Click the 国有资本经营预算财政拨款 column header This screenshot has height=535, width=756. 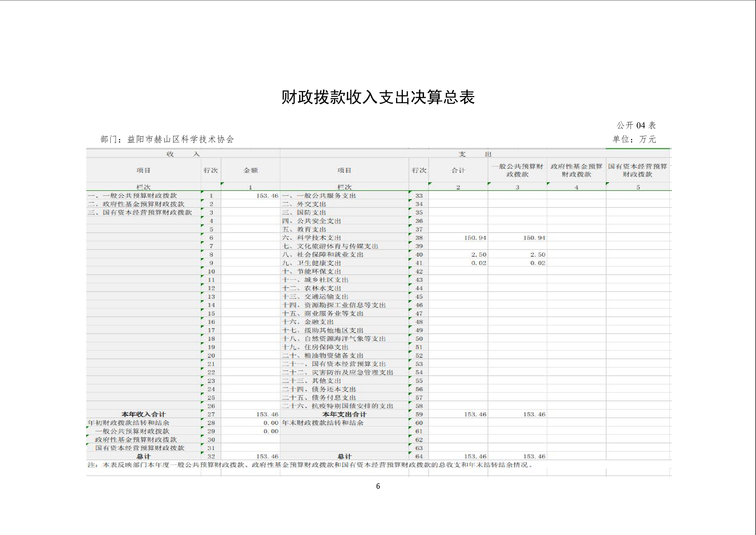tap(637, 170)
